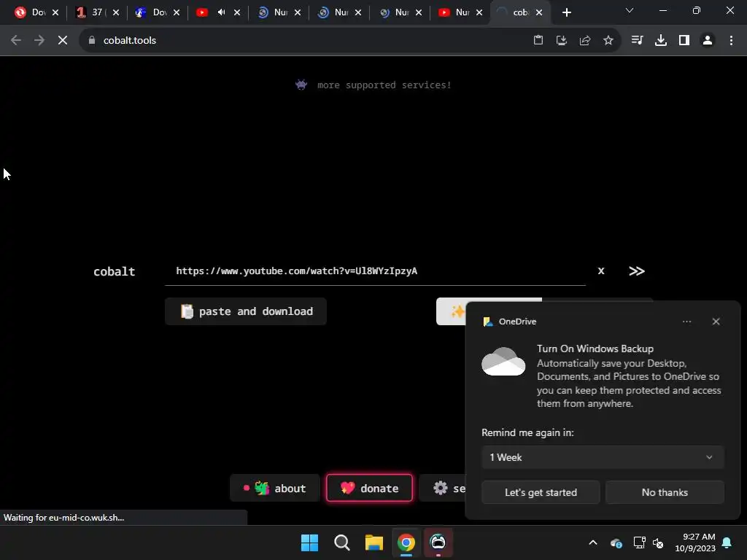The width and height of the screenshot is (747, 560).
Task: Dismiss the OneDrive notification
Action: click(x=716, y=322)
